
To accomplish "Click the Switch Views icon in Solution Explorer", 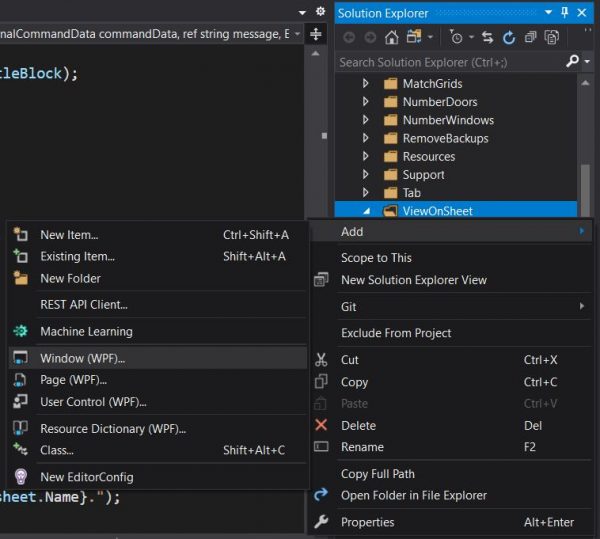I will coord(414,37).
